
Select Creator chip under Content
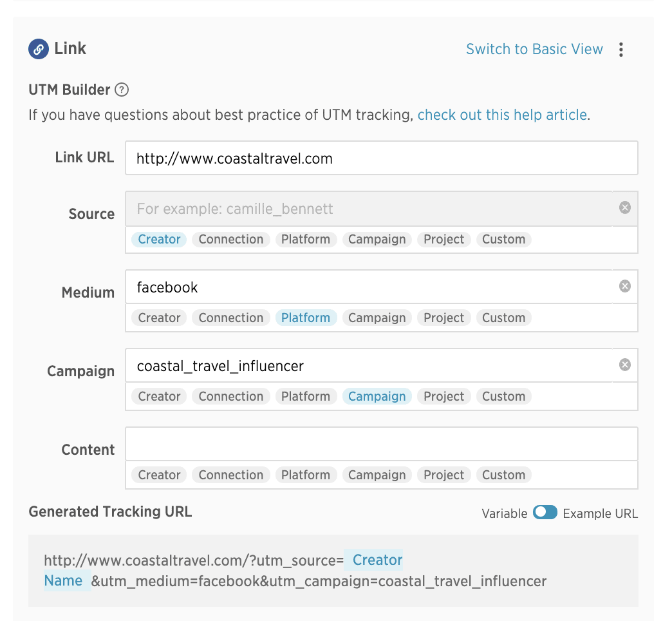[159, 475]
